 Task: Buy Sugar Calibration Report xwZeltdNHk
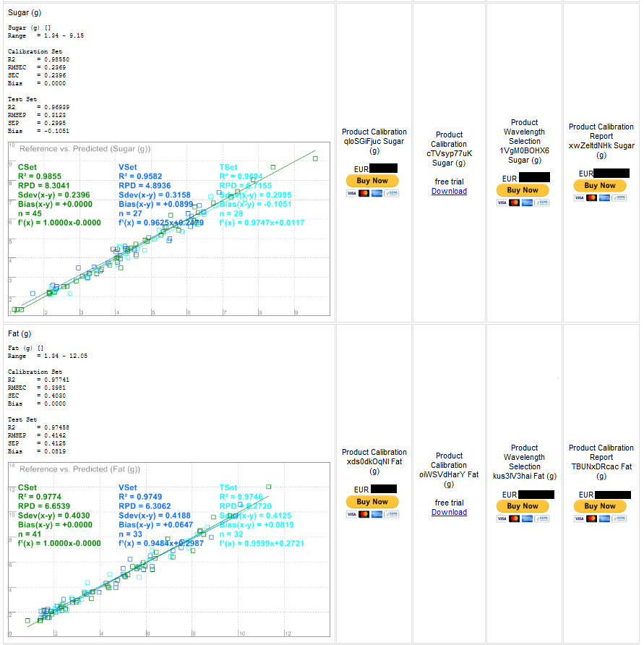point(600,186)
